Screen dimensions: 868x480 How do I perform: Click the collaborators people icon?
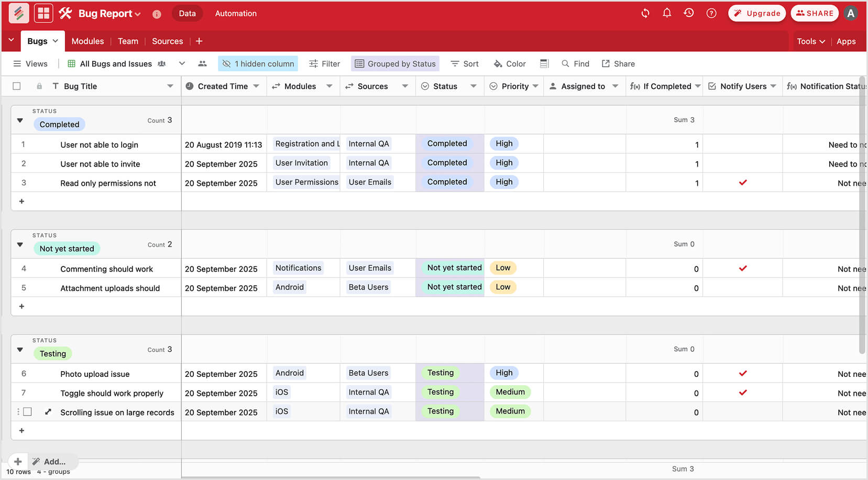click(202, 63)
